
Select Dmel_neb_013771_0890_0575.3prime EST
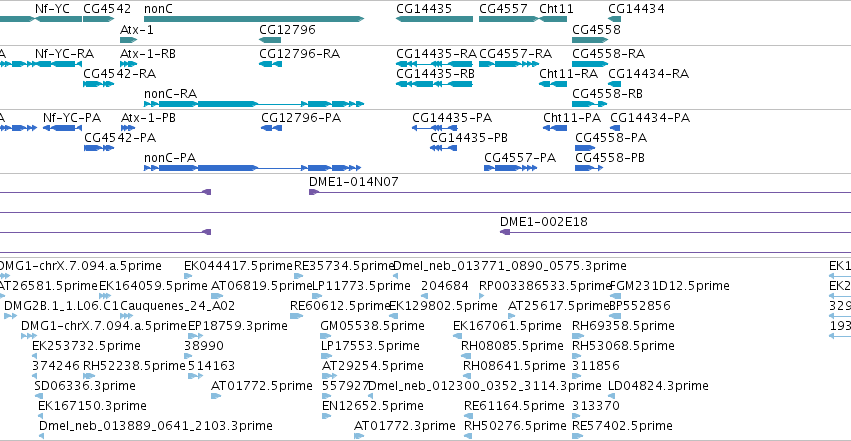(510, 266)
